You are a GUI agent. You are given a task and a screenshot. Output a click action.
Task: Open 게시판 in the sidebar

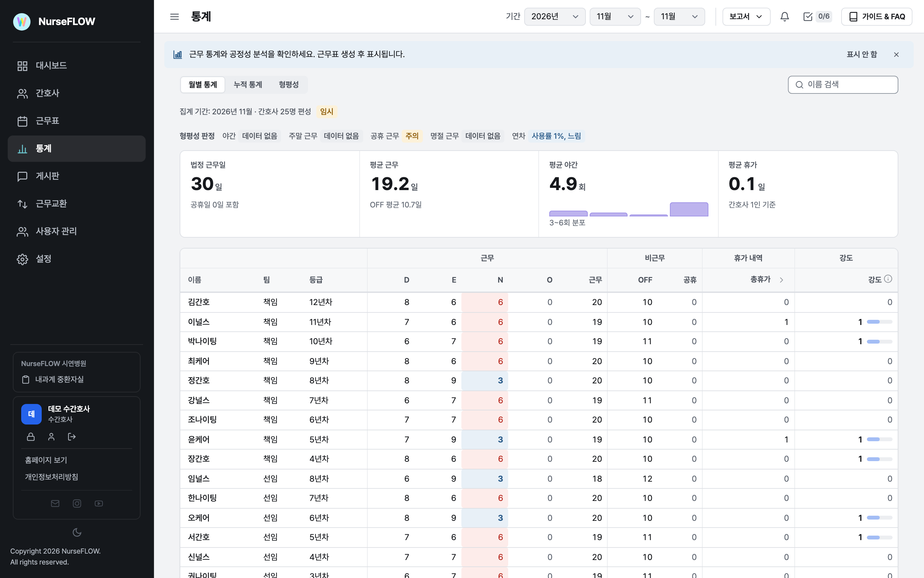coord(77,176)
